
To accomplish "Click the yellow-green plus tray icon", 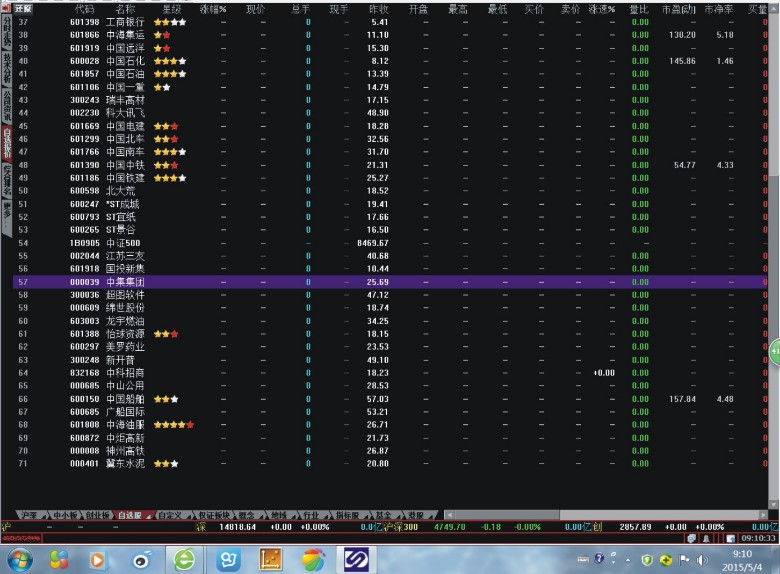I will [666, 560].
